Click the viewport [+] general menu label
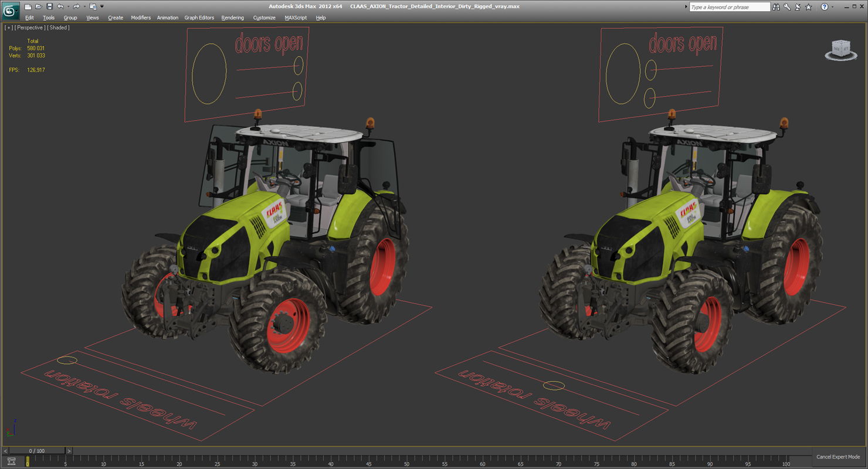Screen dimensions: 868x469 8,28
